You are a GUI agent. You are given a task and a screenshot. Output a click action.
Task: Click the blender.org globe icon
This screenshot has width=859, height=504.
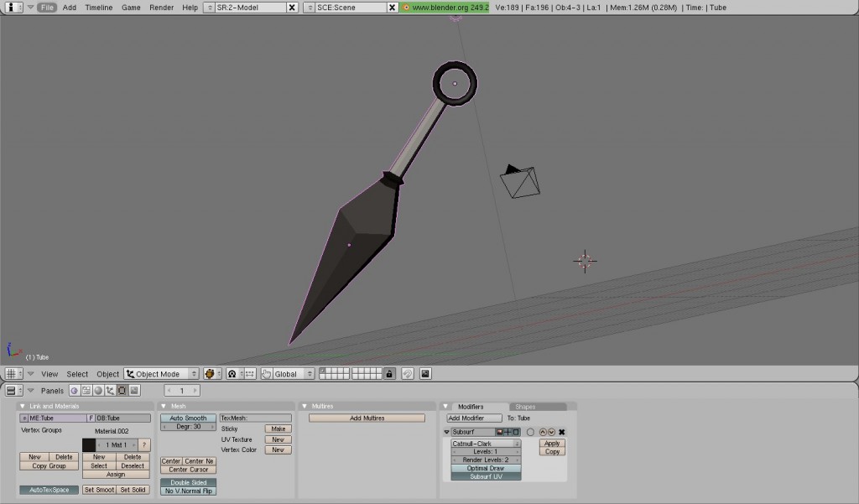pos(406,8)
